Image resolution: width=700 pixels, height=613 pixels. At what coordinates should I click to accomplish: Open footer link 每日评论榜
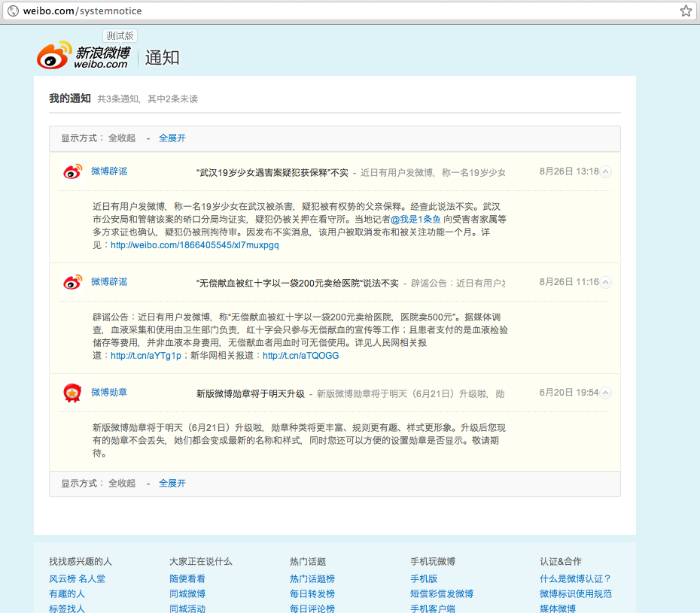(312, 609)
